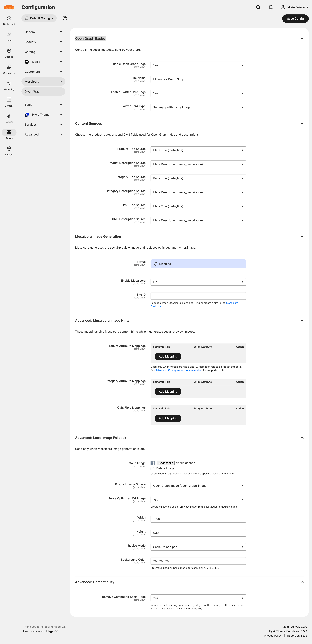The height and width of the screenshot is (644, 312).
Task: Click the Mollie logo icon
Action: pos(27,62)
